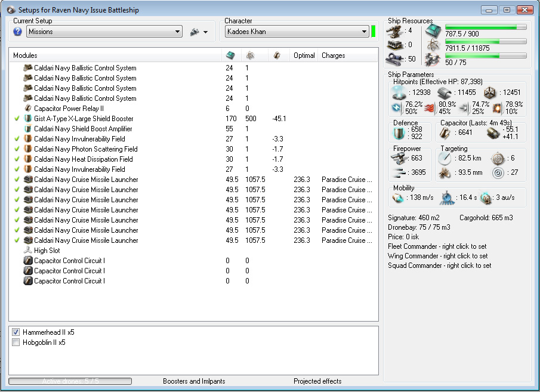Select the Caldari Navy Heat Dissipation Field icon
Screen dimensions: 540x392
pyautogui.click(x=28, y=159)
